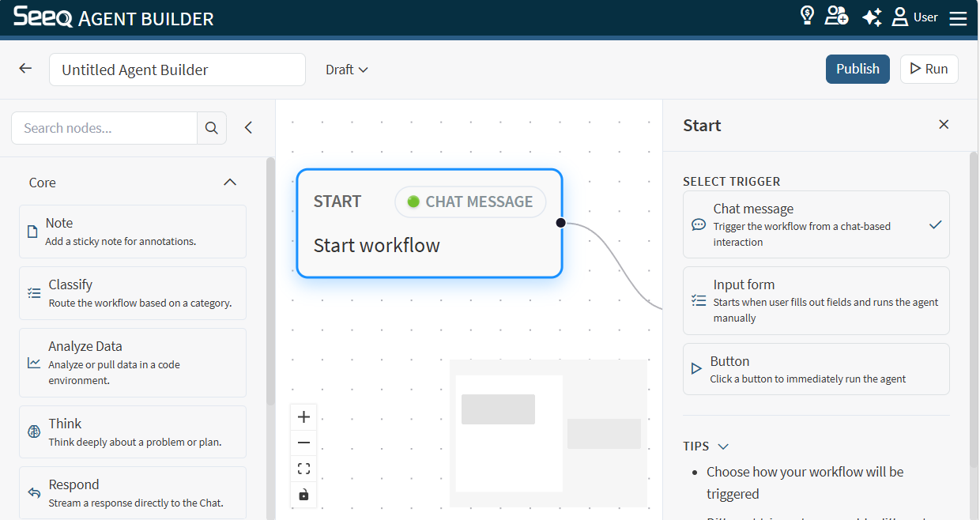
Task: Click the lightbulb ideas icon in header
Action: coord(807,16)
